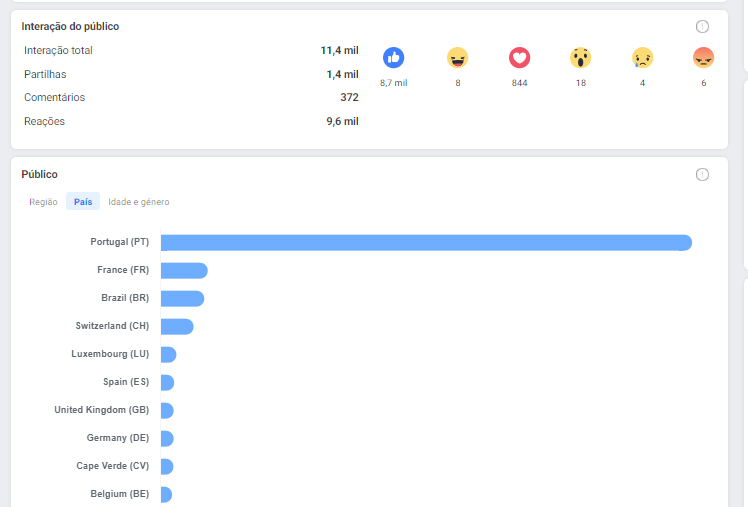Open info icon for Interação do público
Image resolution: width=748 pixels, height=507 pixels.
tap(702, 27)
